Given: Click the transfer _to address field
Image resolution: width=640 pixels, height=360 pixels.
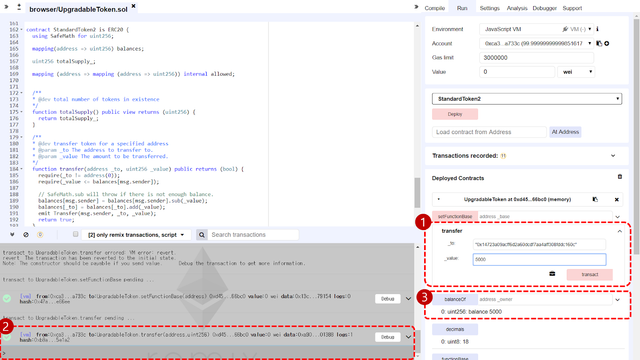Looking at the screenshot, I should [539, 244].
